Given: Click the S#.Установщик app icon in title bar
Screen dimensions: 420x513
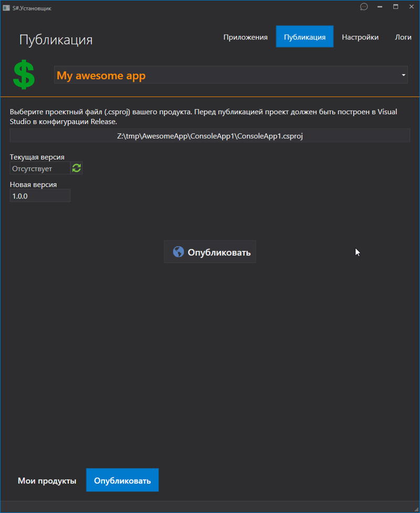Looking at the screenshot, I should click(6, 7).
